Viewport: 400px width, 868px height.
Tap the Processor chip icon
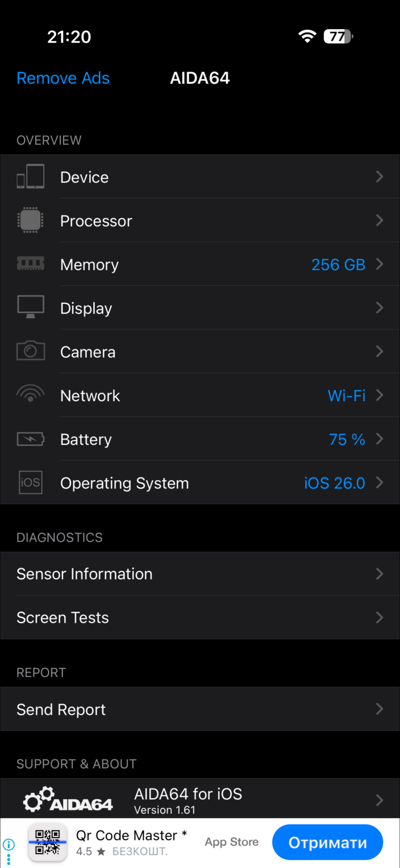pos(31,220)
